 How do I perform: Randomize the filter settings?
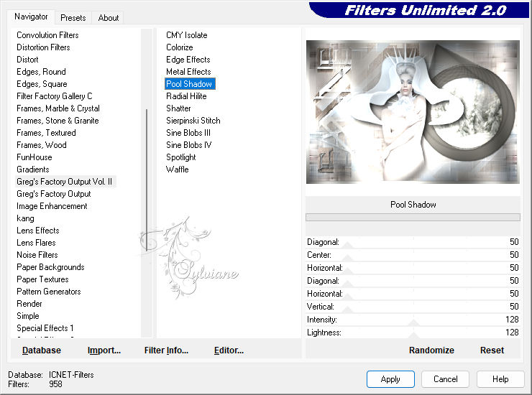[x=431, y=350]
